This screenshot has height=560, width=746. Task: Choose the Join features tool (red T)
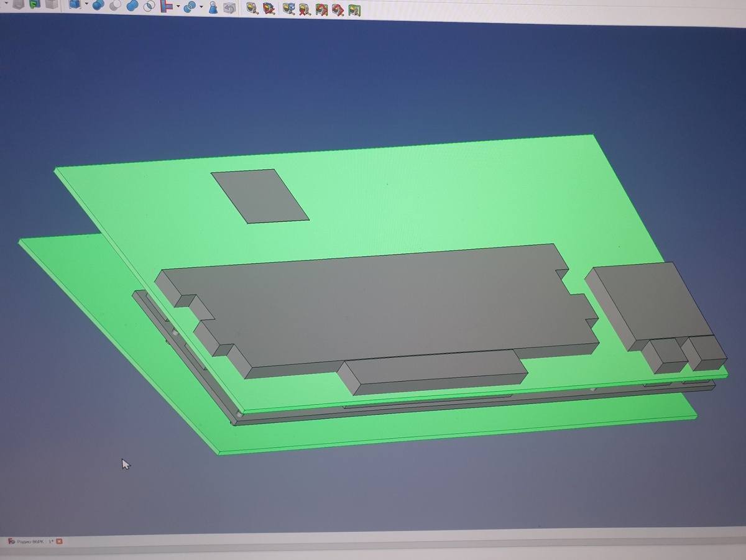[167, 7]
